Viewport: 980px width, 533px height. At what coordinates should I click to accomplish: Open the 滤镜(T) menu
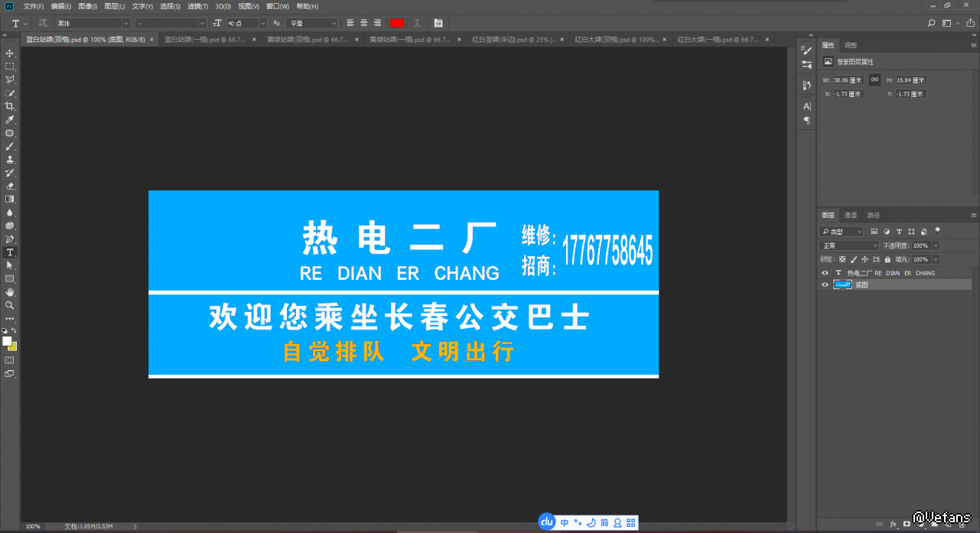click(x=198, y=6)
